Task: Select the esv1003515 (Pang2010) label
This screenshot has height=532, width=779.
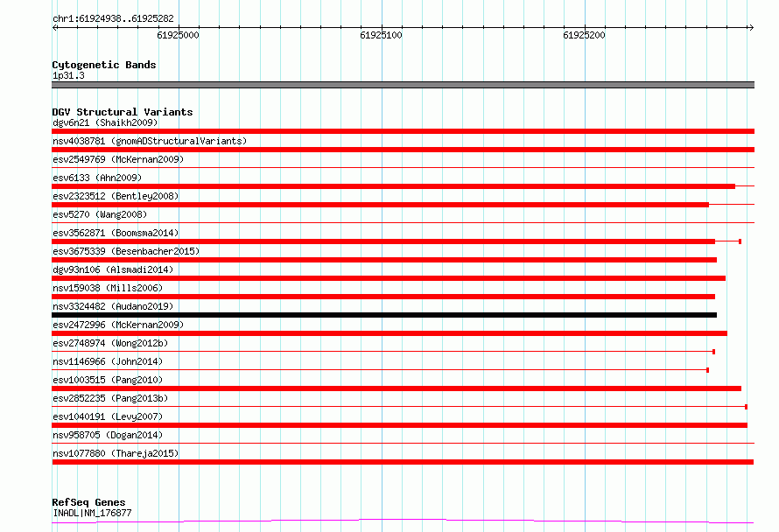Action: (x=108, y=380)
